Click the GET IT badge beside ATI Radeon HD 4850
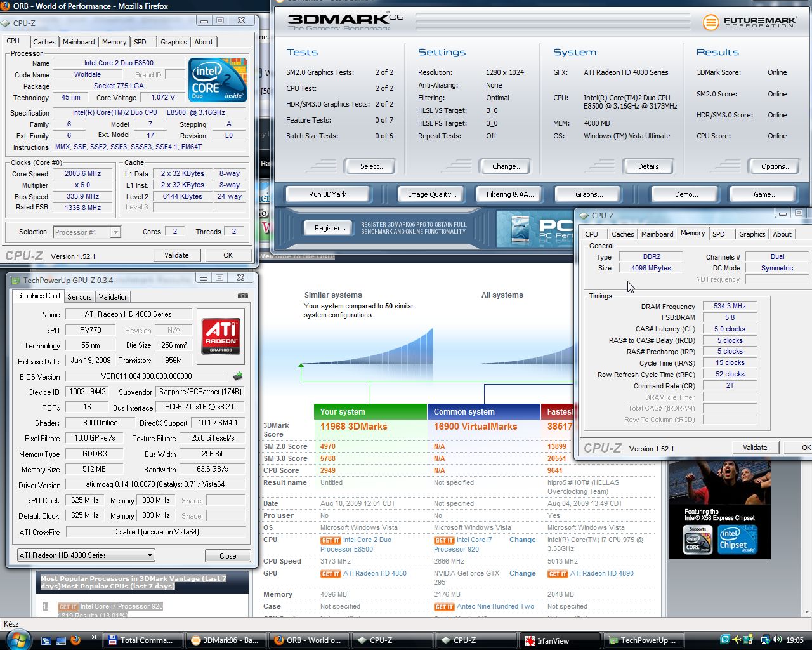 coord(331,574)
